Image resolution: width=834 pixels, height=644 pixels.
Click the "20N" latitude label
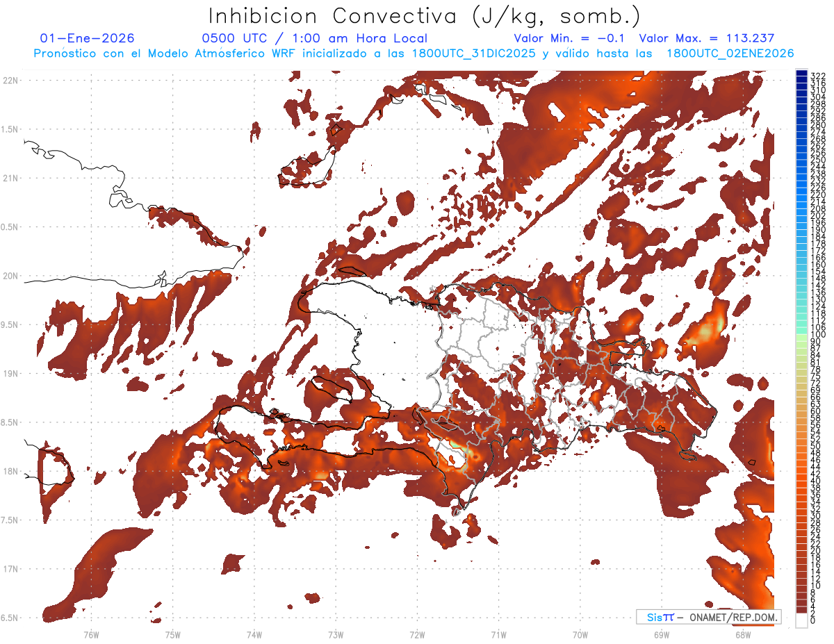pos(10,276)
